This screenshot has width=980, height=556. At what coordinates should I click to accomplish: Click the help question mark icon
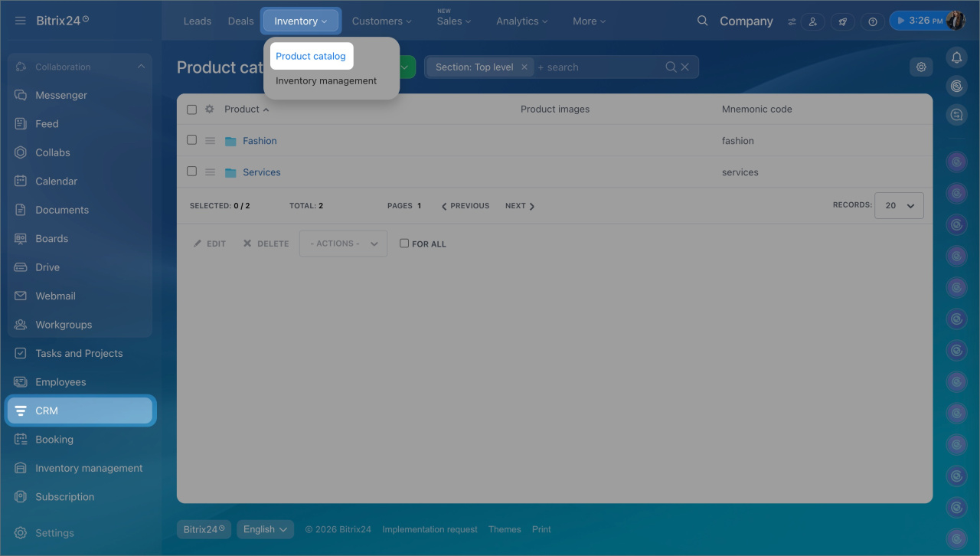coord(872,21)
